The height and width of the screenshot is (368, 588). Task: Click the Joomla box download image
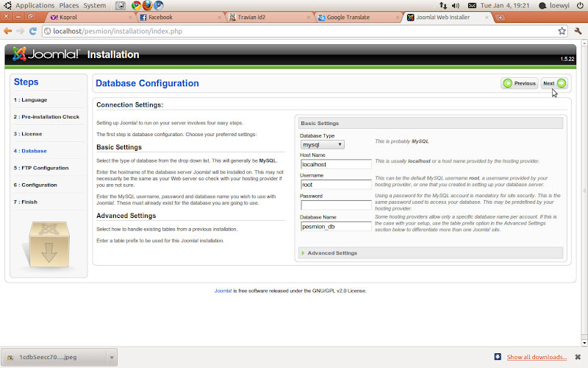49,244
